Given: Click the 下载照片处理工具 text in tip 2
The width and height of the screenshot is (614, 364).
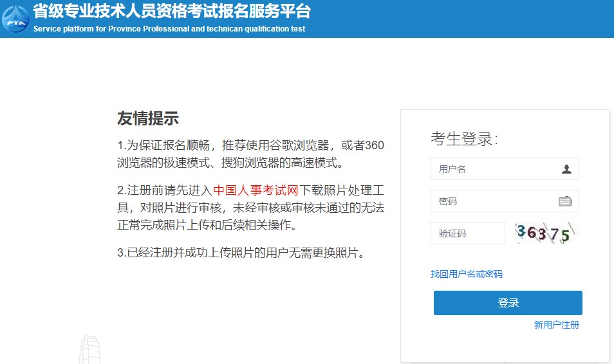Looking at the screenshot, I should pyautogui.click(x=341, y=190).
